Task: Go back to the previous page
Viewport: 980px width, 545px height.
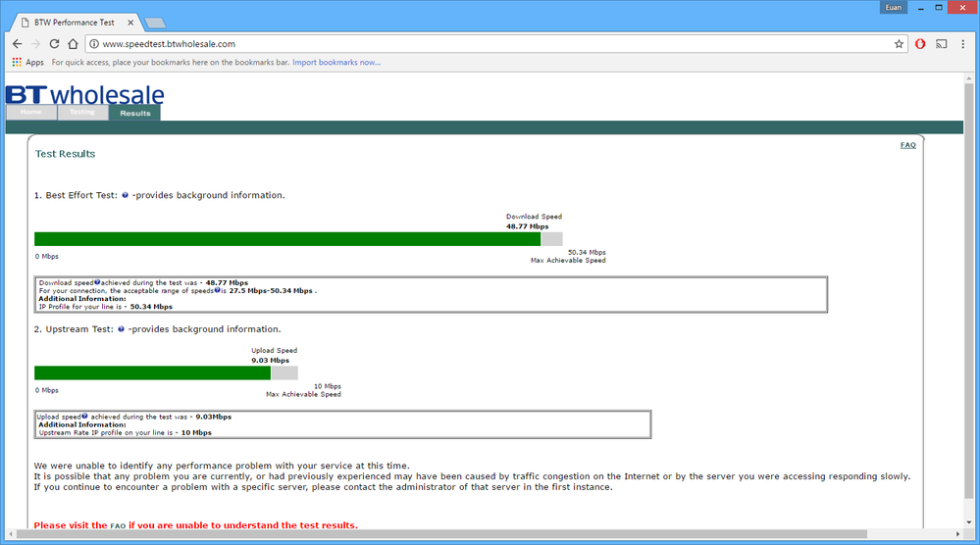Action: tap(17, 44)
